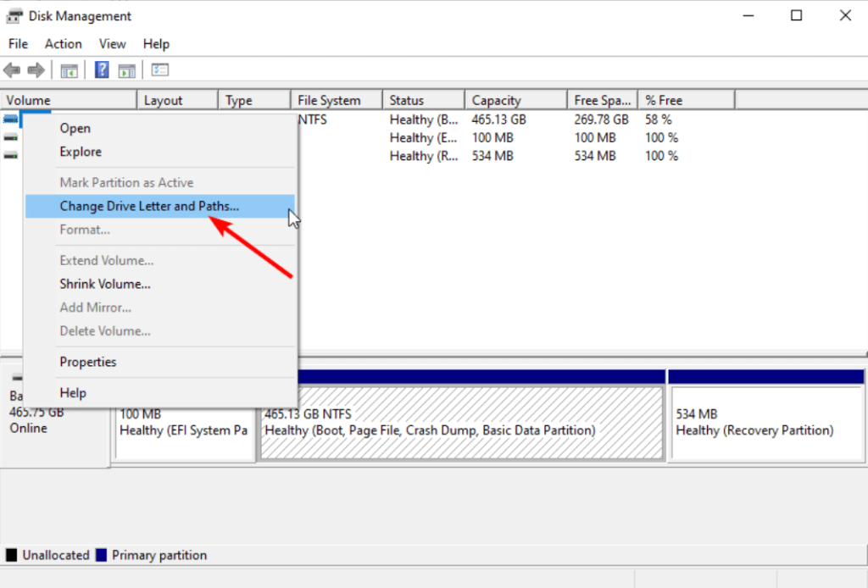Toggle the Show/Hide Action Pane toolbar icon
This screenshot has width=868, height=588.
[x=127, y=69]
